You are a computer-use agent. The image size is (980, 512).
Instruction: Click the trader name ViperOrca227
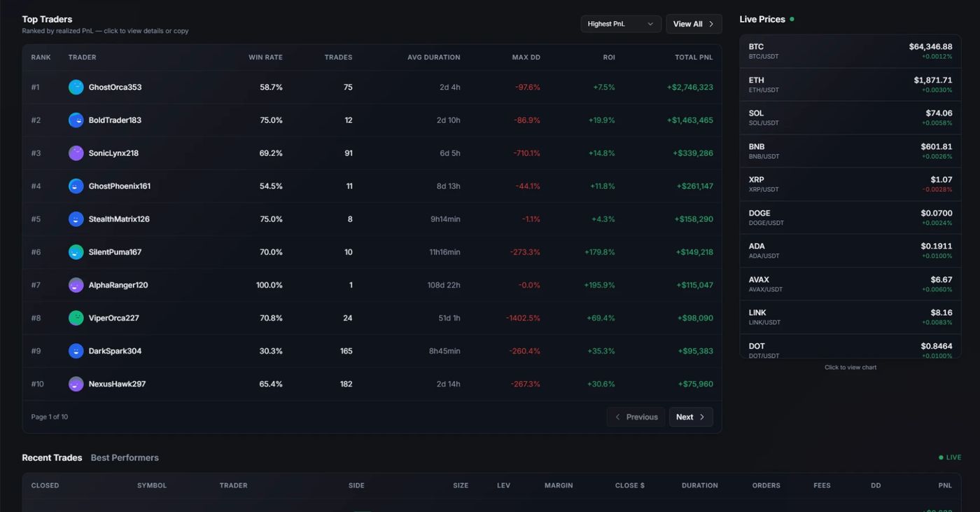(x=114, y=318)
